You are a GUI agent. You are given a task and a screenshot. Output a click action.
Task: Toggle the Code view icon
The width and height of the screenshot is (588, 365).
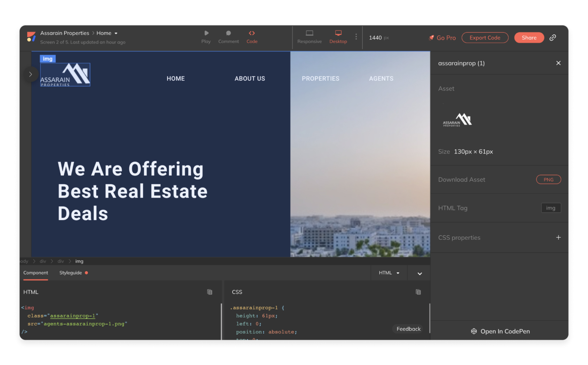point(251,33)
